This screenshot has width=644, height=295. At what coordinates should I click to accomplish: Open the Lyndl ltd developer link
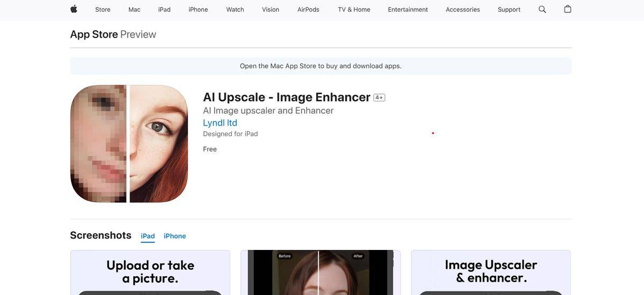coord(220,123)
